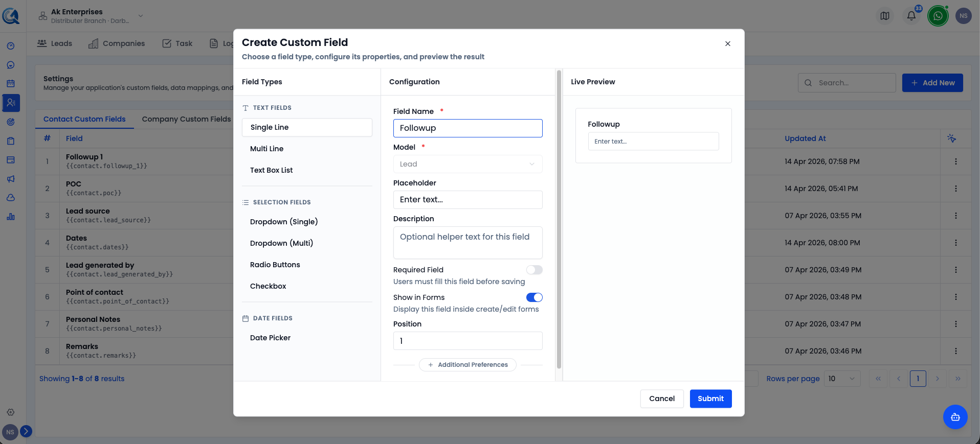The width and height of the screenshot is (980, 444).
Task: Select Single Line field type
Action: 307,127
